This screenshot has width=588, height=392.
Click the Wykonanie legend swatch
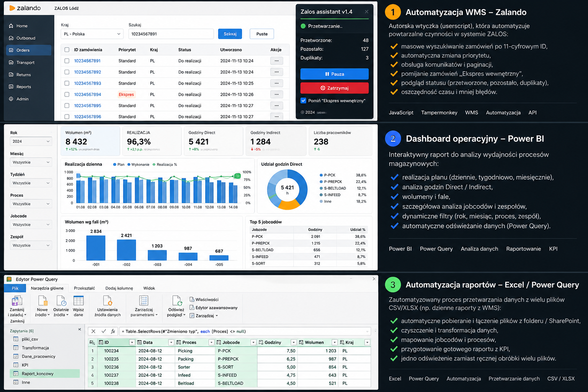tap(129, 165)
